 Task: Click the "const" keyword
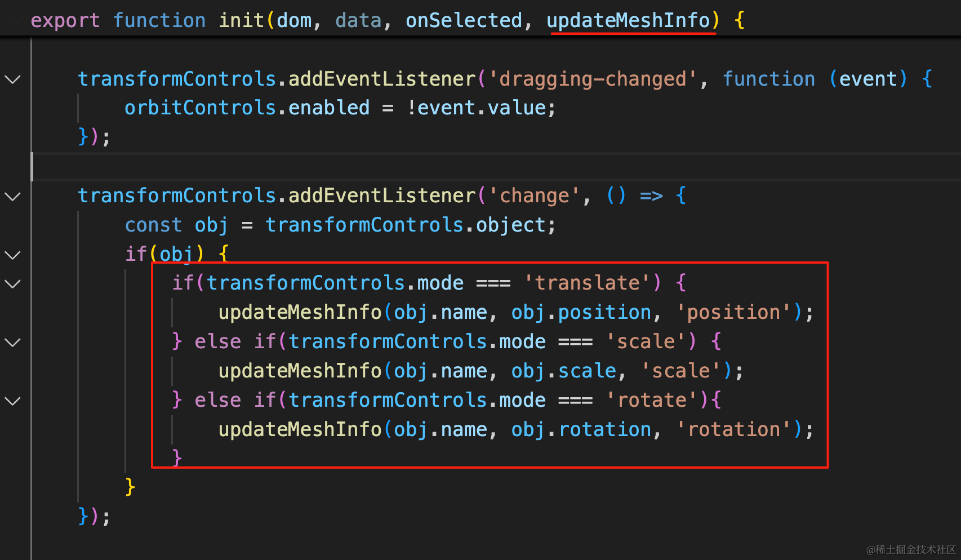click(153, 225)
